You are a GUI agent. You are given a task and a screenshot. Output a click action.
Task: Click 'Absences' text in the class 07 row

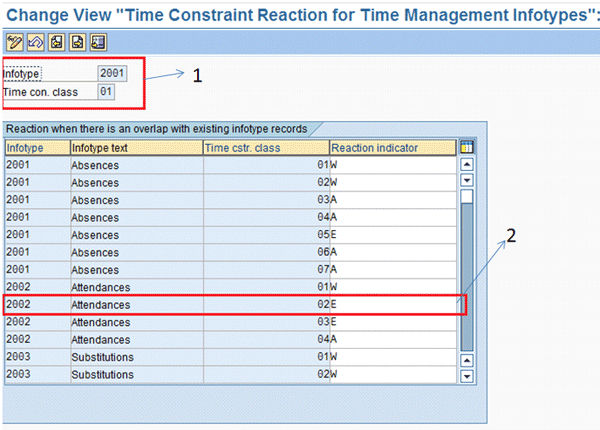[95, 270]
